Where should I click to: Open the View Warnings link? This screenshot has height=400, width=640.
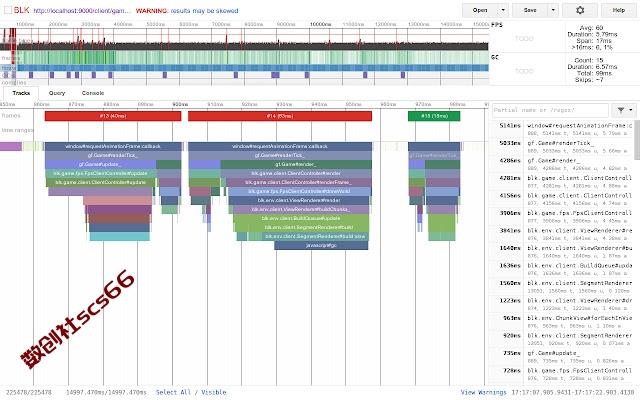pyautogui.click(x=483, y=392)
